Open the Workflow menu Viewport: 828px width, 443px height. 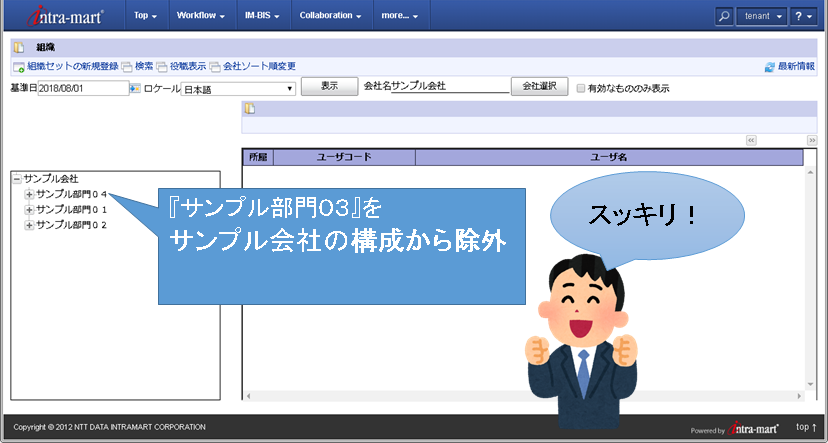click(x=201, y=15)
